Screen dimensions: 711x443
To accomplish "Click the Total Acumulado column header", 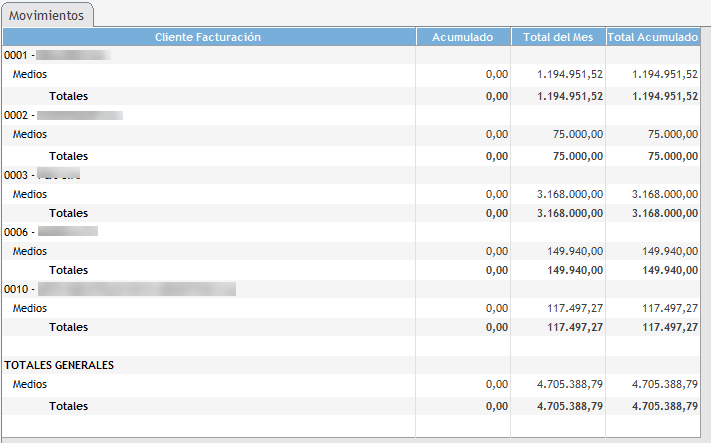I will [x=653, y=37].
